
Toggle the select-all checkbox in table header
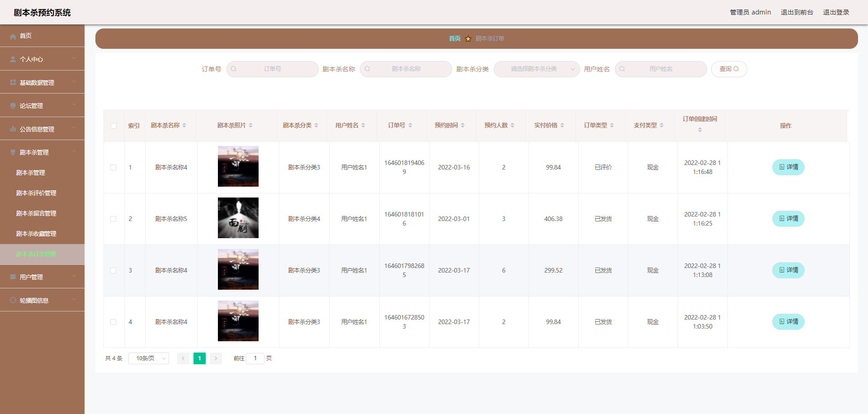[113, 126]
